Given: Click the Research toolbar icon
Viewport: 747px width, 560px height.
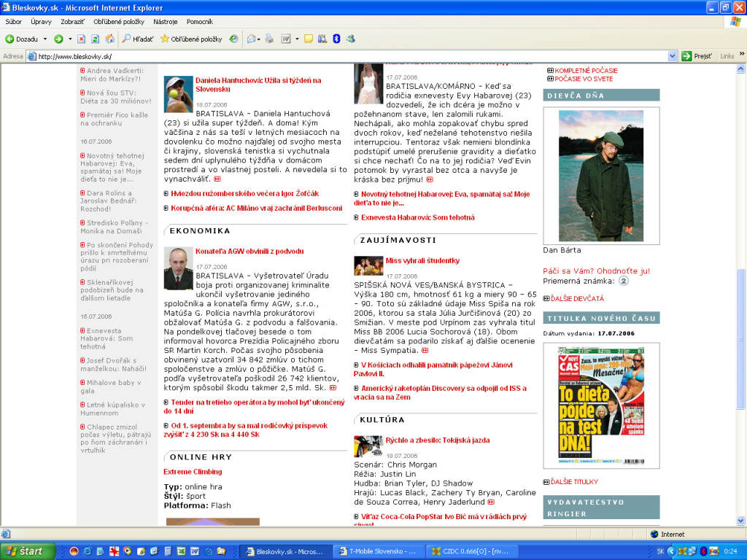Looking at the screenshot, I should click(x=322, y=39).
